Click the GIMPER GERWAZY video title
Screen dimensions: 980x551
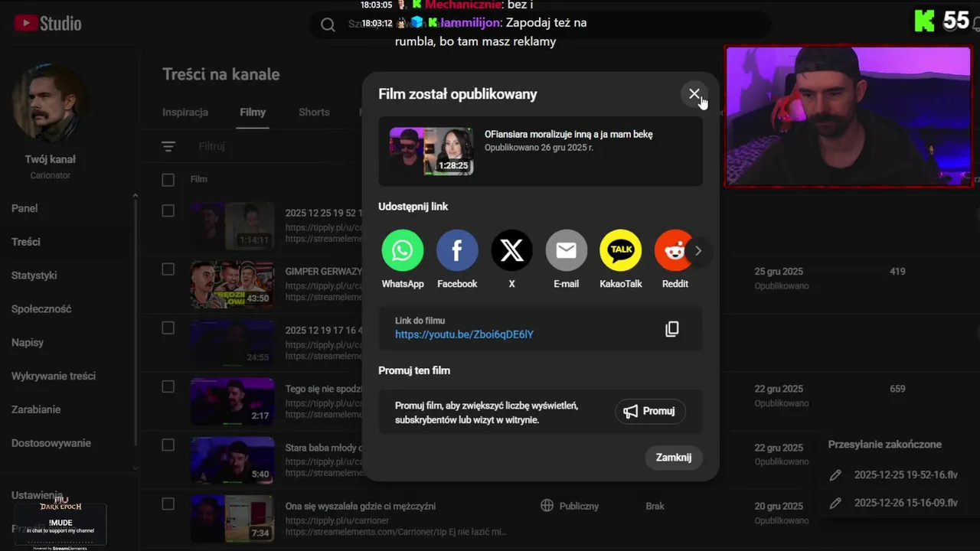point(324,272)
